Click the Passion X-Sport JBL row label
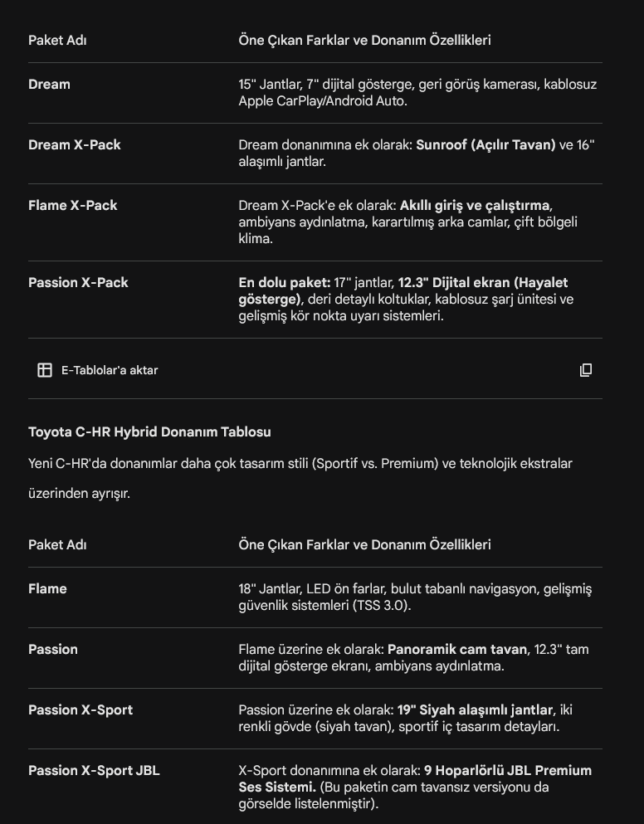644x824 pixels. tap(94, 771)
